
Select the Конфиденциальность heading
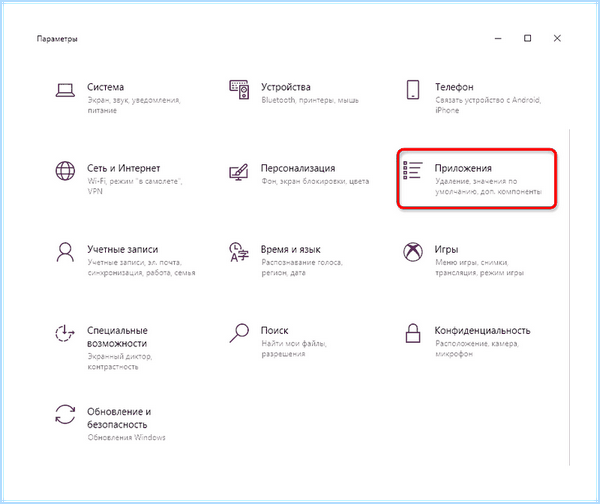point(482,331)
